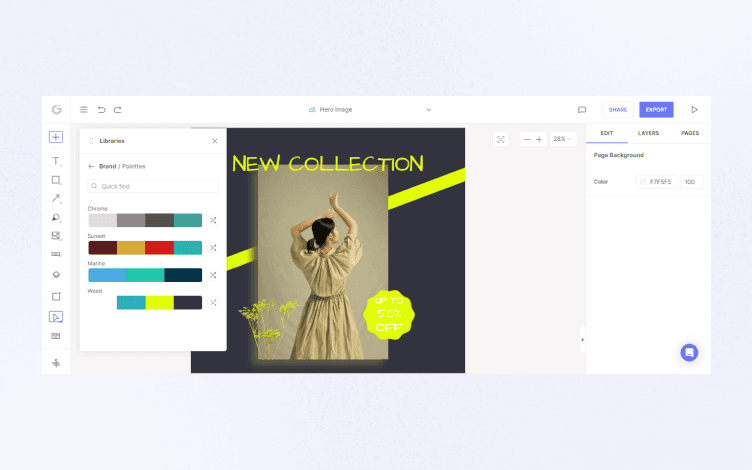Undo the last action

click(101, 110)
